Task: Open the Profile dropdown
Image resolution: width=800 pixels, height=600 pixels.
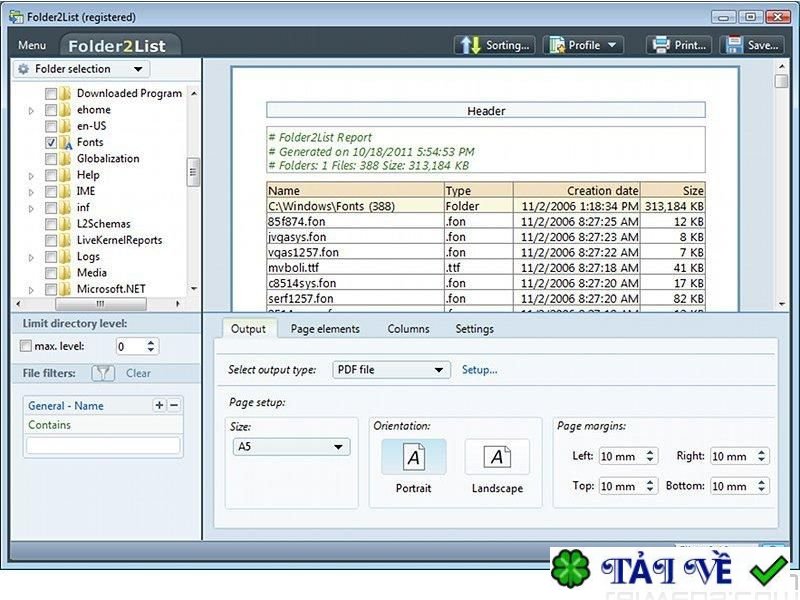Action: [x=583, y=45]
